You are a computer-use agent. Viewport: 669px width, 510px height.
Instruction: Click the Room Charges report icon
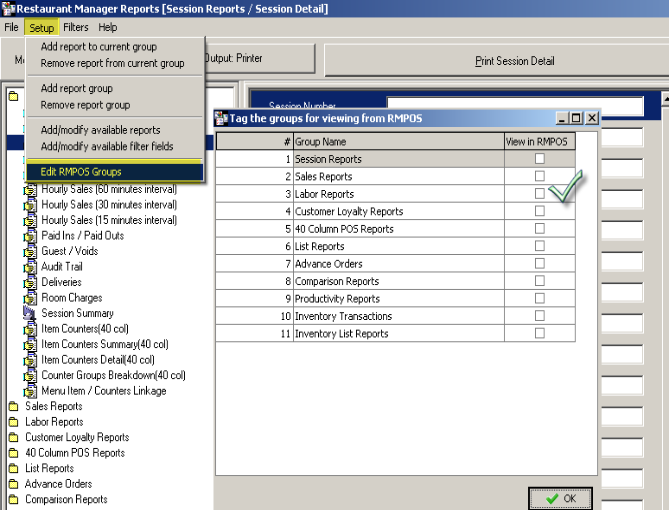30,298
